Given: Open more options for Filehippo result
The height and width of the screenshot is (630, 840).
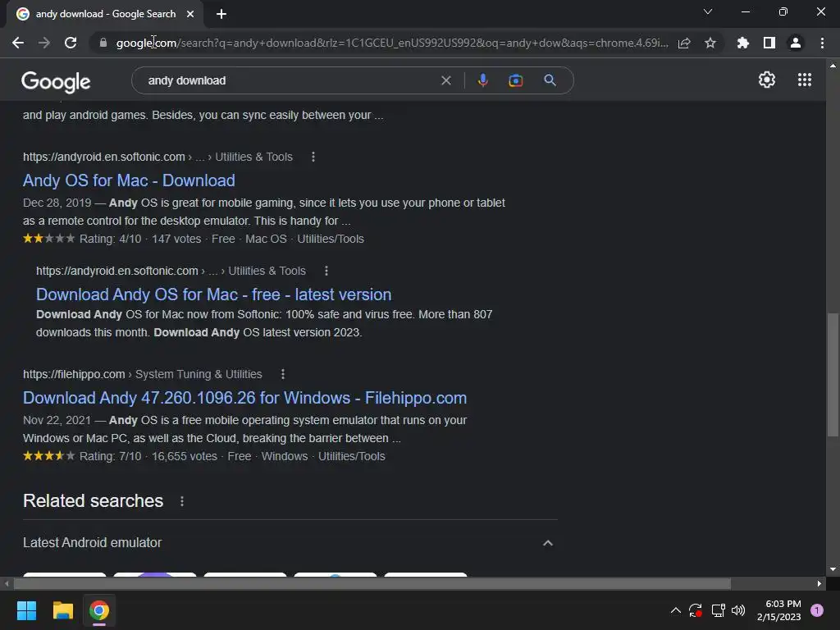Looking at the screenshot, I should (283, 374).
